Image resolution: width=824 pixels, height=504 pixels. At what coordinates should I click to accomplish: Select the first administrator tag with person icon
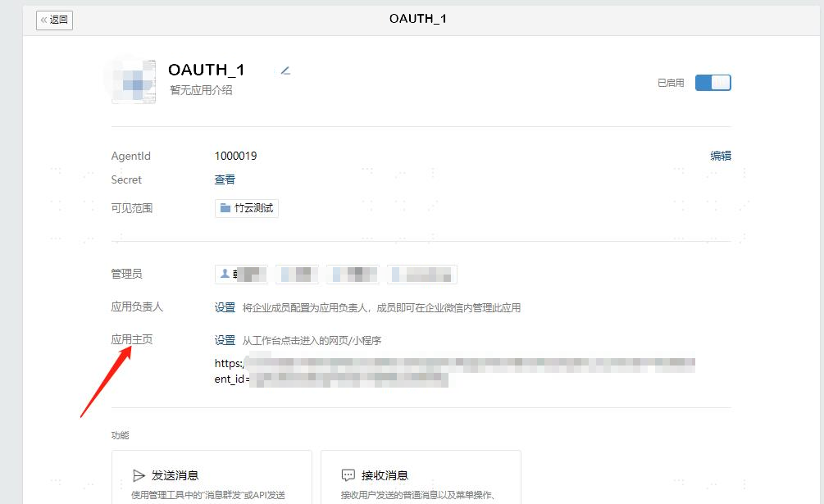241,274
